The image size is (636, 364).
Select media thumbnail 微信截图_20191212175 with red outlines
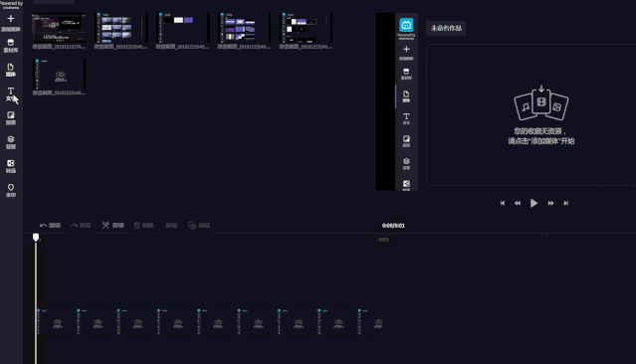tap(59, 28)
